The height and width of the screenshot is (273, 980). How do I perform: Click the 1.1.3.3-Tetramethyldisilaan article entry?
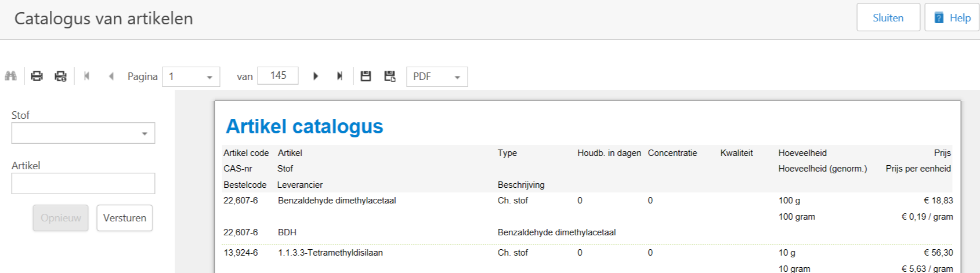[x=330, y=253]
